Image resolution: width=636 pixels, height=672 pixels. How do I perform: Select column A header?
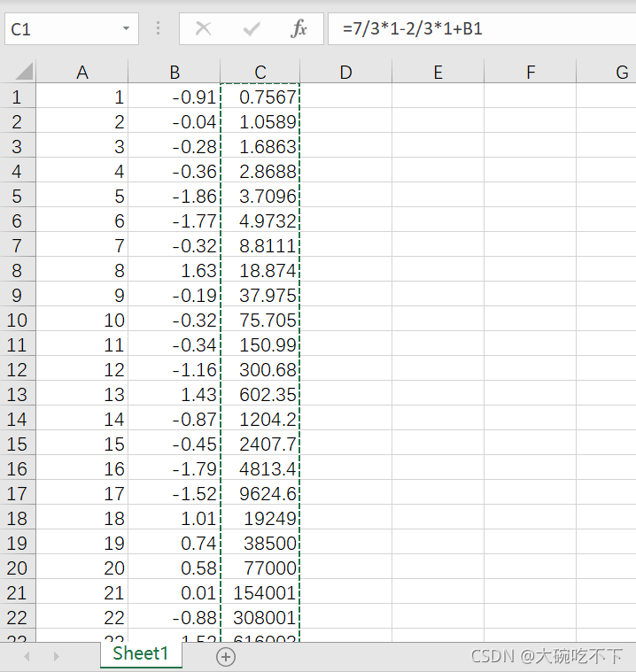[x=81, y=72]
